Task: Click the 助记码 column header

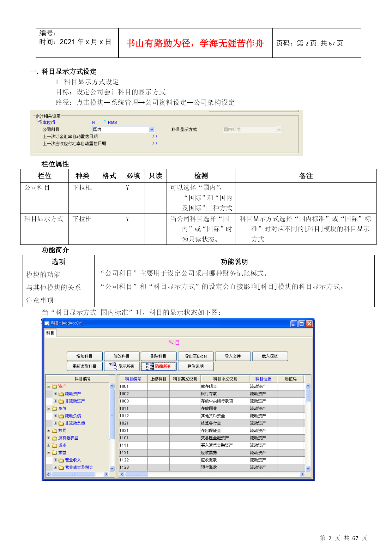Action: click(291, 379)
